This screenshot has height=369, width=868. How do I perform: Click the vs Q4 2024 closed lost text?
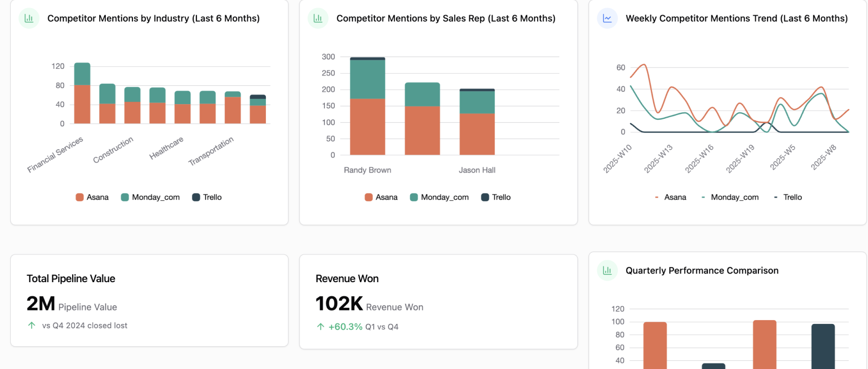coord(85,326)
